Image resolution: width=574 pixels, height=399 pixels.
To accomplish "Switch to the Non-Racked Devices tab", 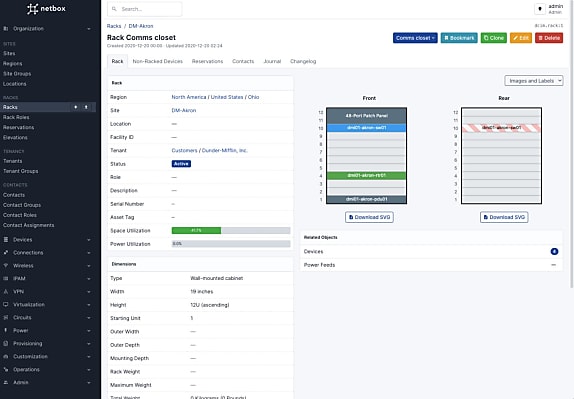I will tap(157, 61).
